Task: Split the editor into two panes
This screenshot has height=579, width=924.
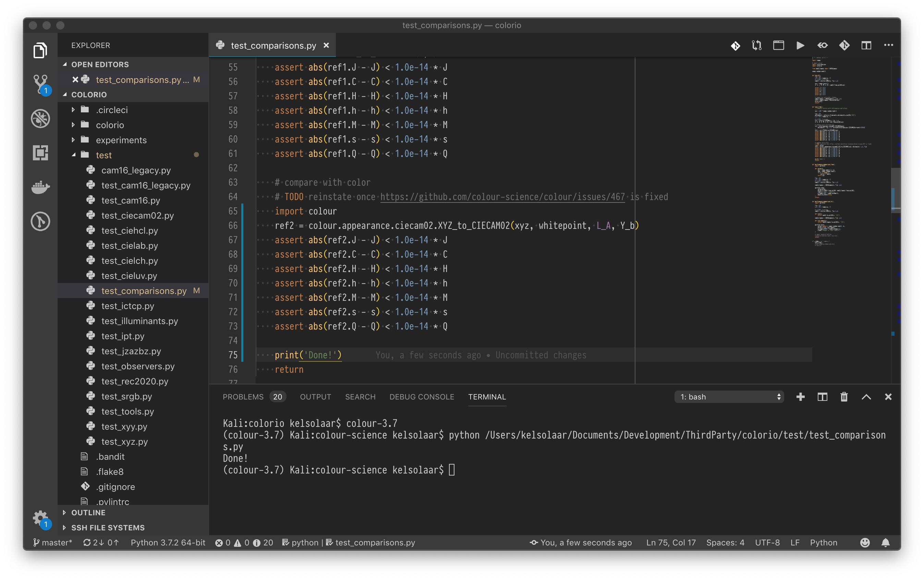Action: coord(866,45)
